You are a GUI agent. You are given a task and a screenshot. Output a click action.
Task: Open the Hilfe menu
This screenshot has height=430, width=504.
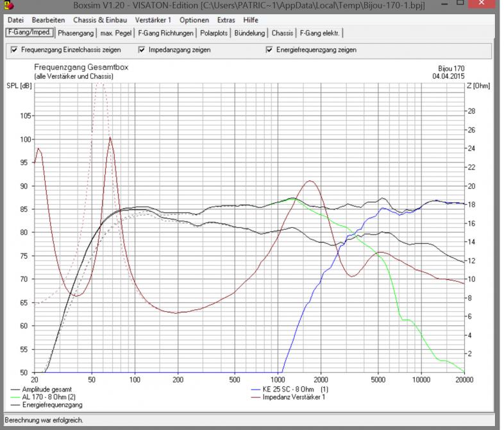250,20
